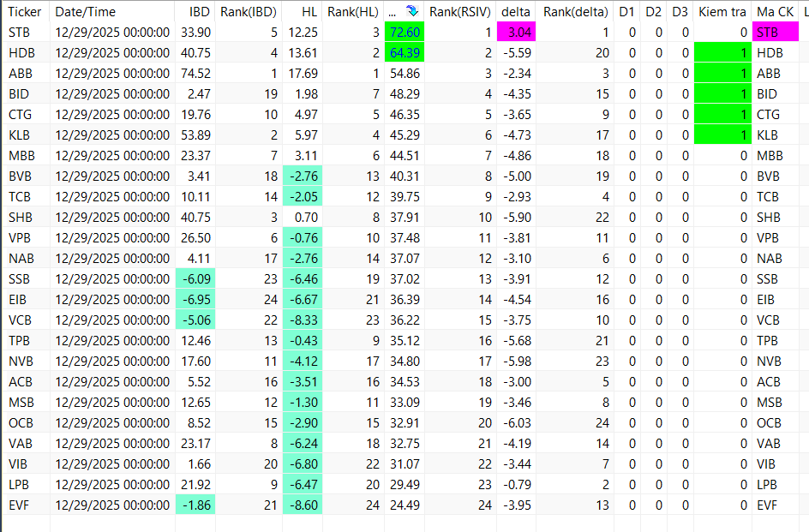Click the IBD column header

click(x=195, y=11)
